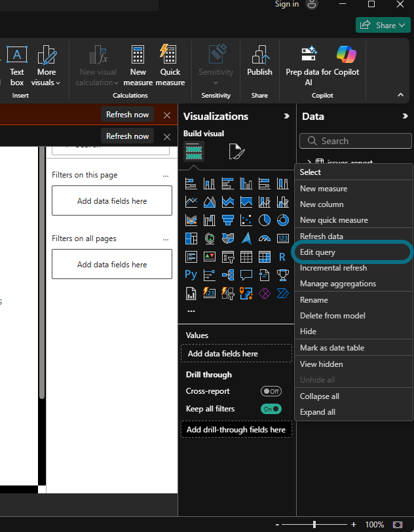Select the waterfall chart visual
The width and height of the screenshot is (414, 532).
pyautogui.click(x=210, y=220)
